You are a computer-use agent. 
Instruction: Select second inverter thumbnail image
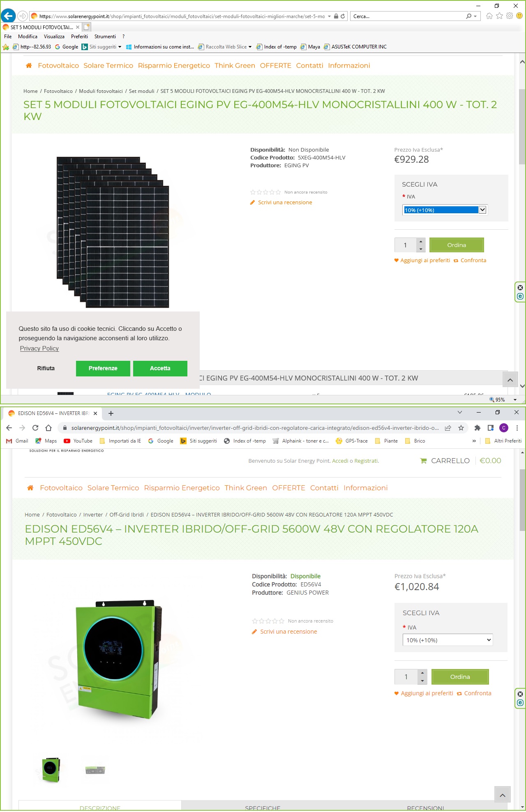(x=95, y=770)
